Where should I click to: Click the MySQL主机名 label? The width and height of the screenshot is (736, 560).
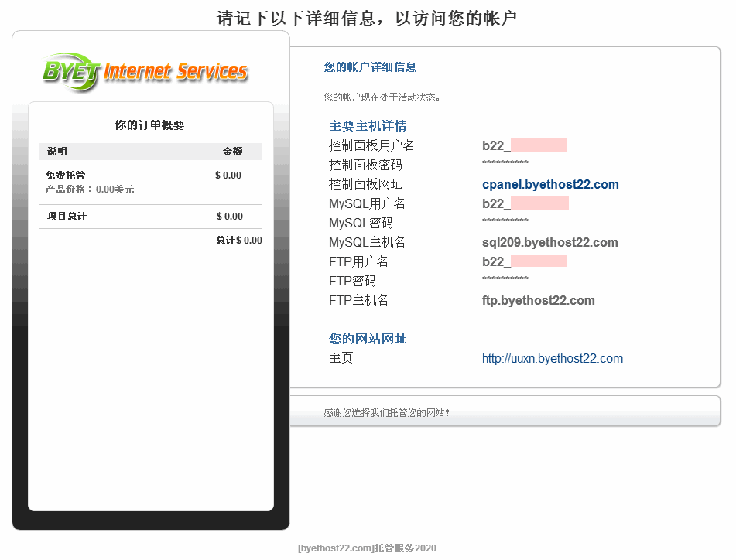(x=367, y=242)
